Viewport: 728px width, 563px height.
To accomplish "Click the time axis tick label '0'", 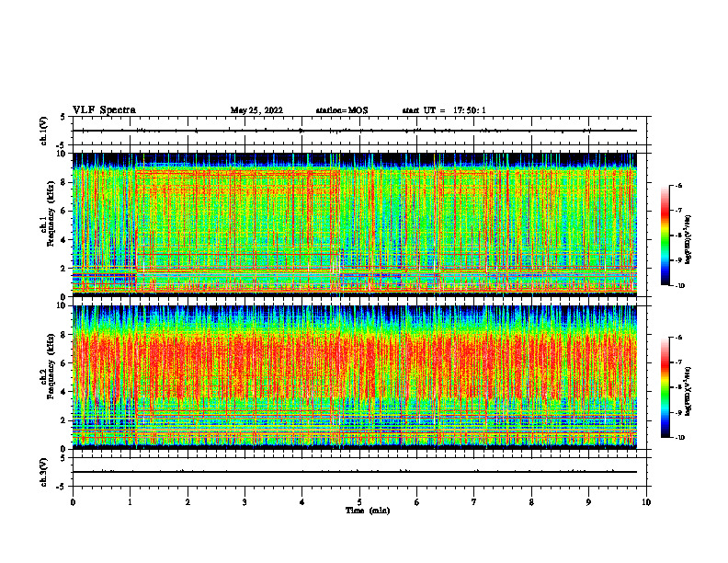I will click(73, 502).
